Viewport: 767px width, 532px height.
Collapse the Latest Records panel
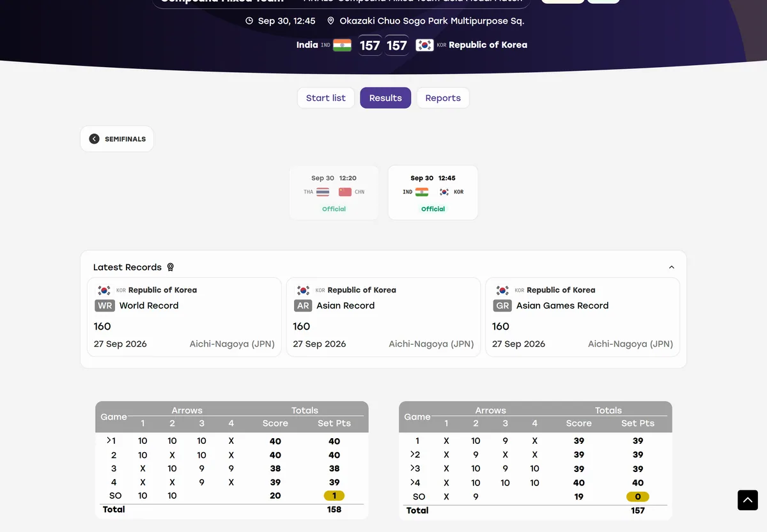click(x=671, y=267)
